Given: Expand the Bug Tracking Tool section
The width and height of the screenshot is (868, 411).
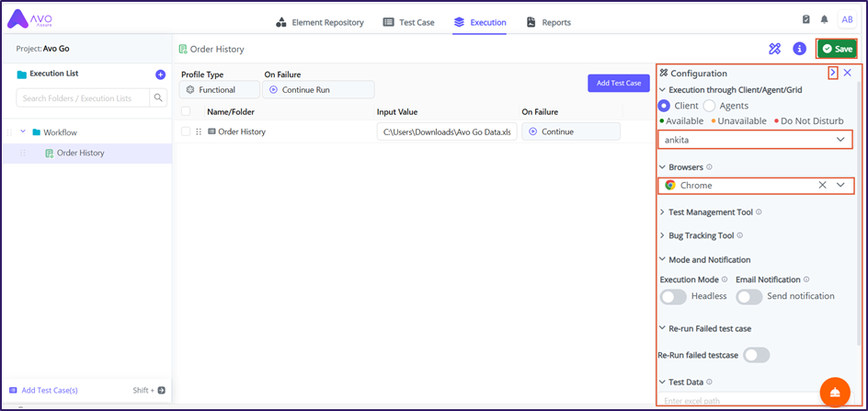Looking at the screenshot, I should (700, 235).
